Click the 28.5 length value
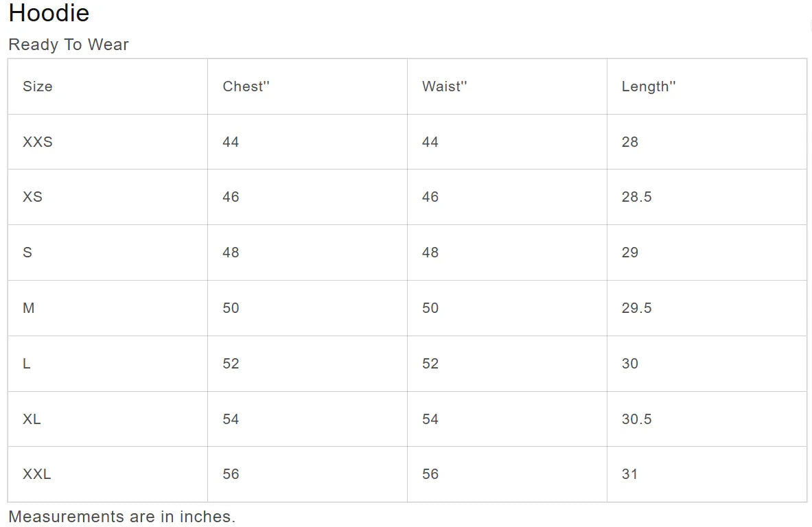Screen dimensions: 812x527 point(636,197)
